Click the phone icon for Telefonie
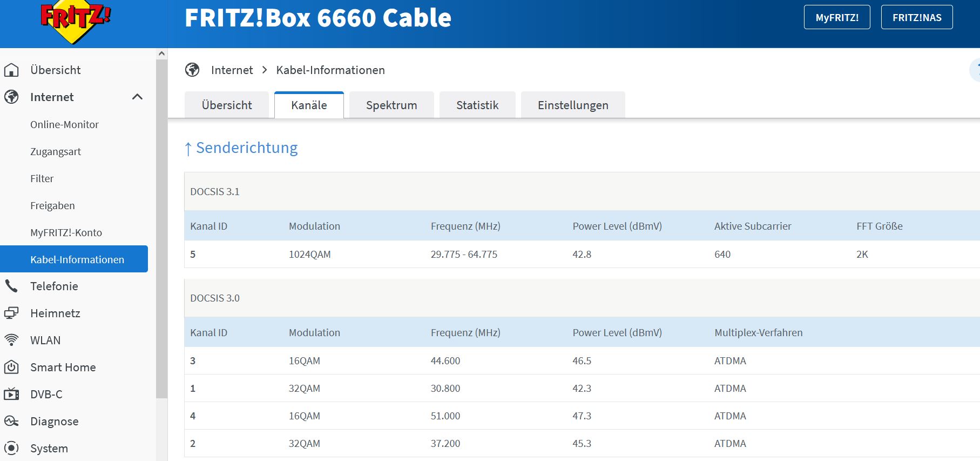This screenshot has height=461, width=980. point(11,286)
